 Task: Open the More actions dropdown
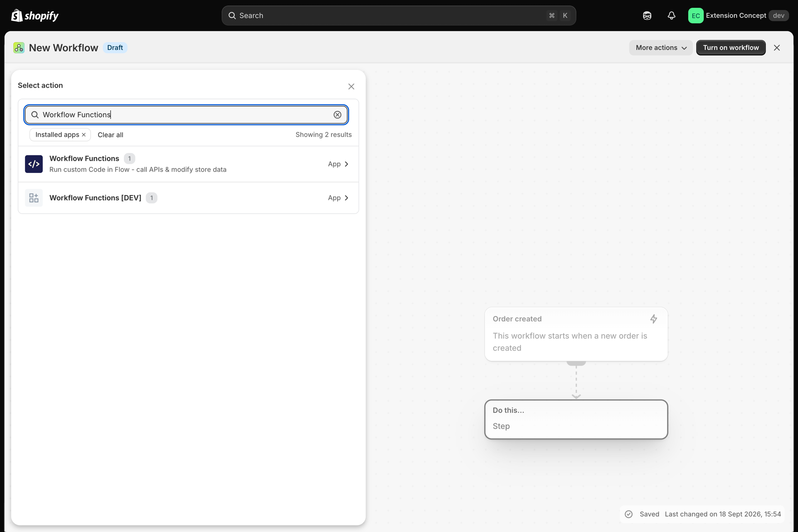[x=661, y=48]
